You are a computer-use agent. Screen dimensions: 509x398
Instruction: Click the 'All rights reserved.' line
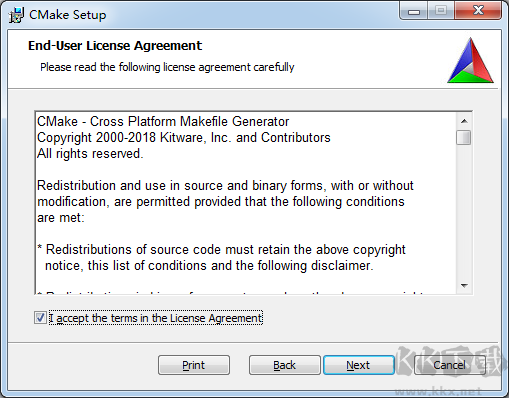pyautogui.click(x=90, y=153)
